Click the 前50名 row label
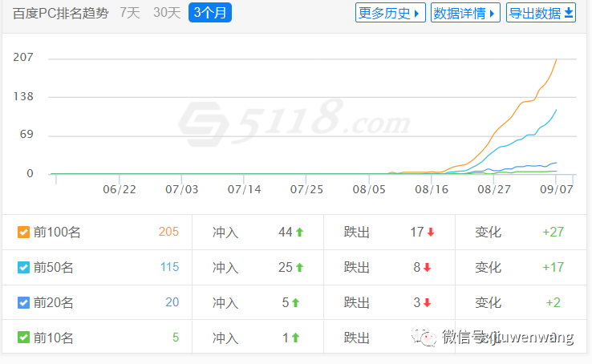This screenshot has height=364, width=592. tap(53, 268)
